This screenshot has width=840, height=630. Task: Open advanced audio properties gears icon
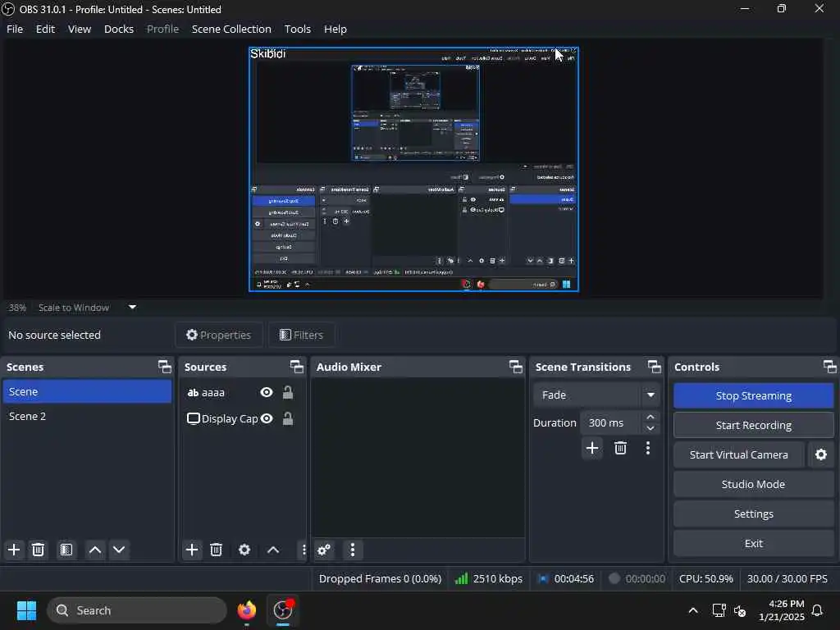[x=324, y=550]
